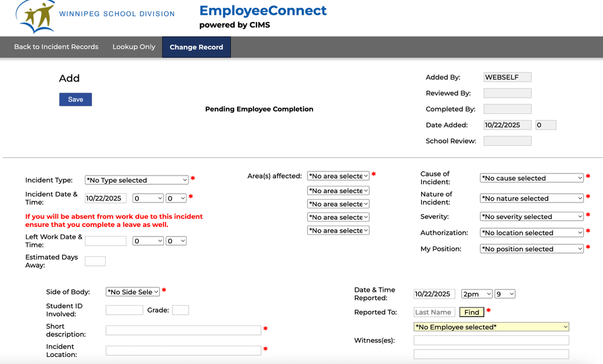Open the 2pm reported hour dropdown

point(476,294)
